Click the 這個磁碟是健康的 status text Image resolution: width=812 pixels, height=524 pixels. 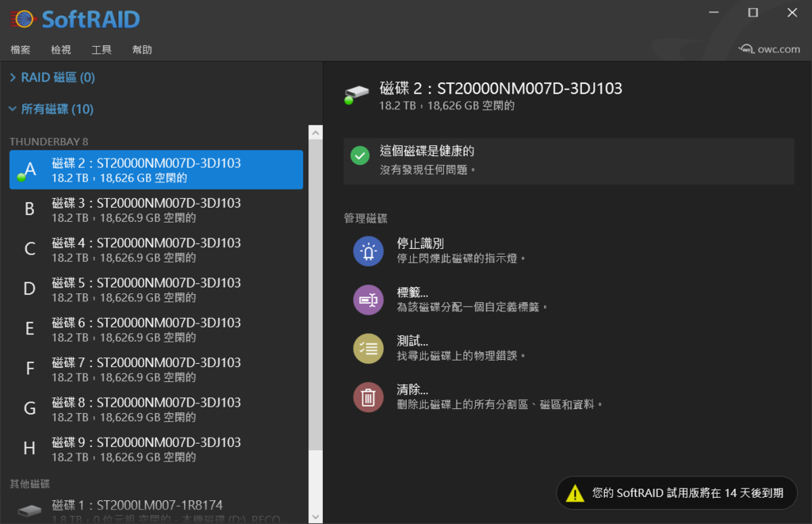pos(427,151)
